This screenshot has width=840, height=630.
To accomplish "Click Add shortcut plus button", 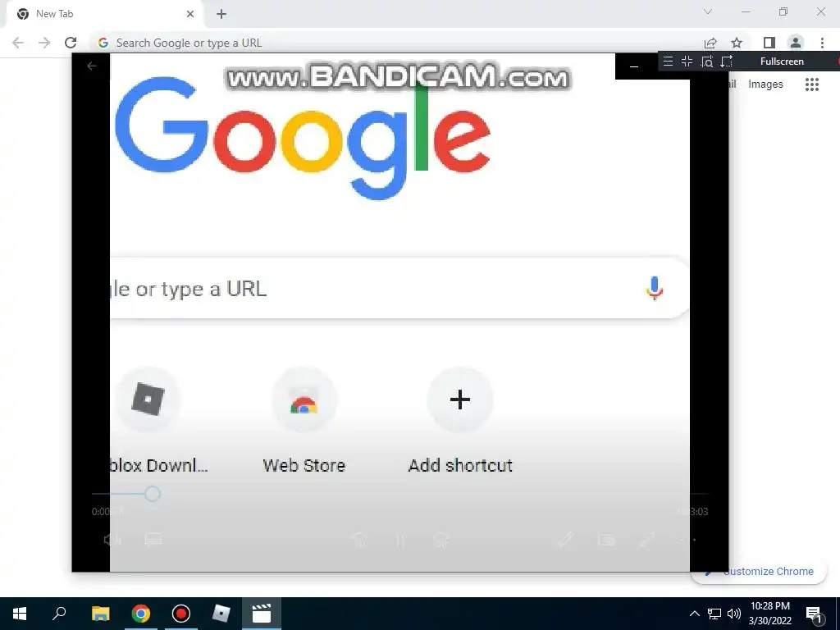I will tap(460, 399).
